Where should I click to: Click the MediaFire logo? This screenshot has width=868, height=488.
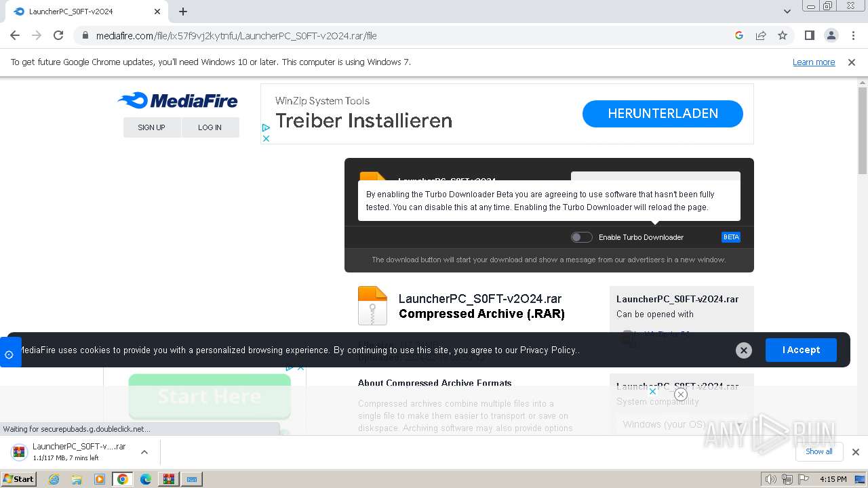[178, 101]
